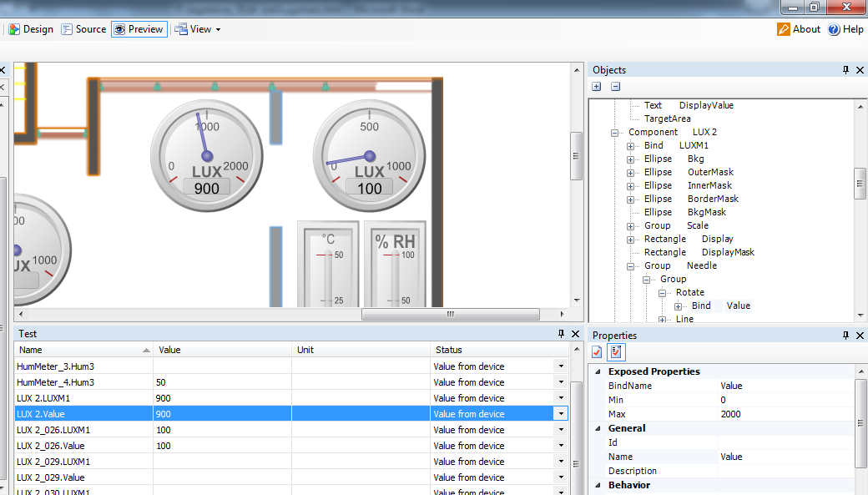868x495 pixels.
Task: Show basic properties view icon
Action: click(597, 351)
